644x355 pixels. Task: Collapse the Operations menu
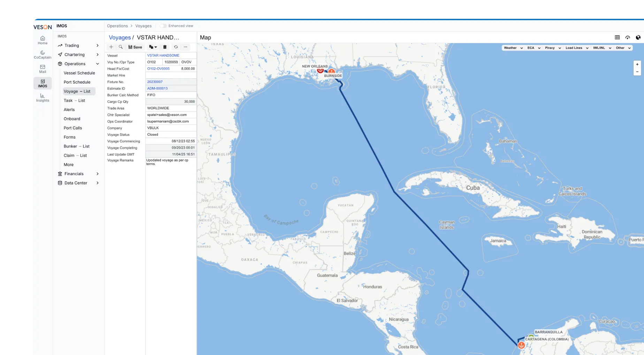pyautogui.click(x=78, y=64)
